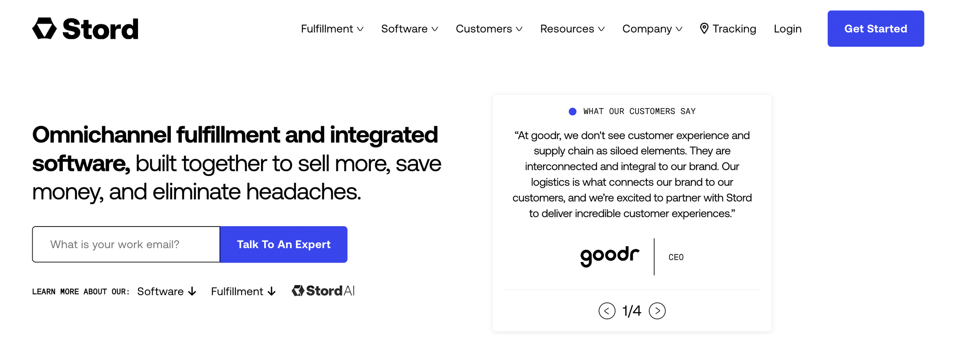Open the Stord AI logo link
Viewport: 980px width, 359px height.
[323, 291]
